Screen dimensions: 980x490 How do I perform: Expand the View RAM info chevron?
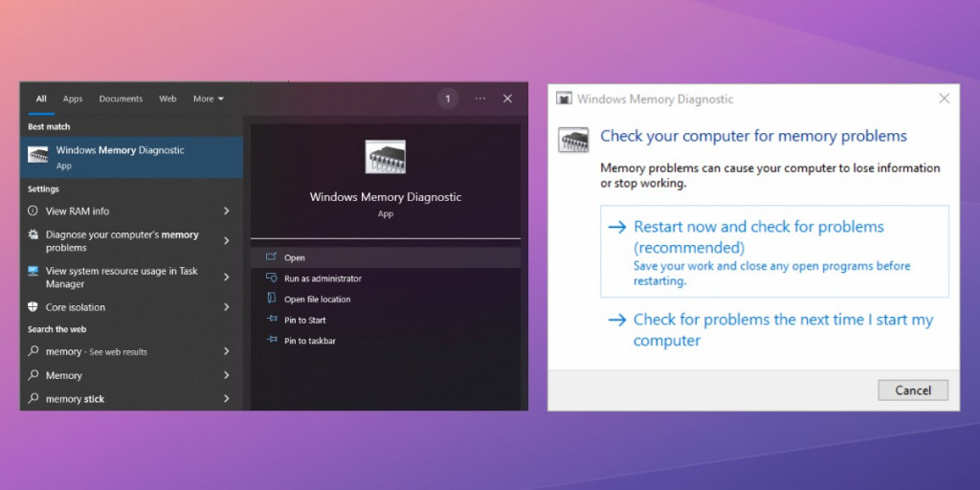coord(226,211)
